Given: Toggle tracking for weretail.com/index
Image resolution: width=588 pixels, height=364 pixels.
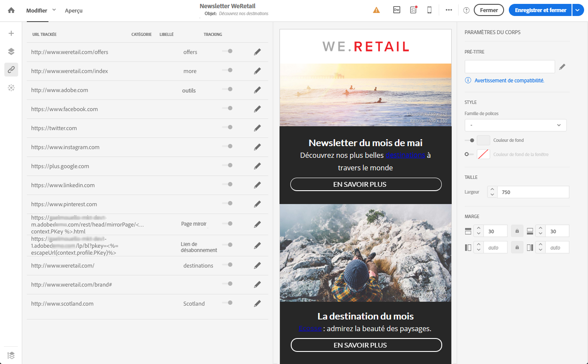Looking at the screenshot, I should pyautogui.click(x=228, y=70).
